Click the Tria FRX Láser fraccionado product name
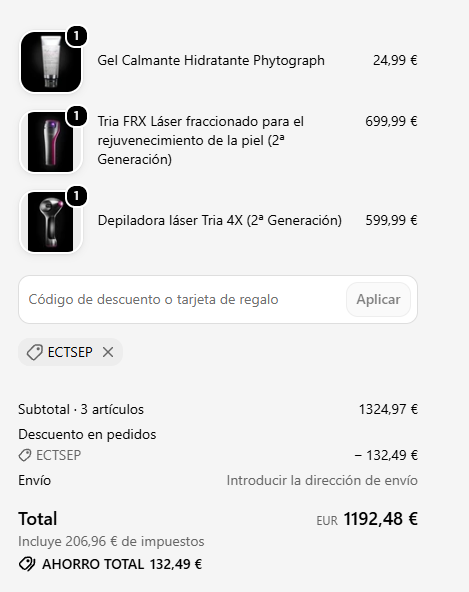 (201, 140)
